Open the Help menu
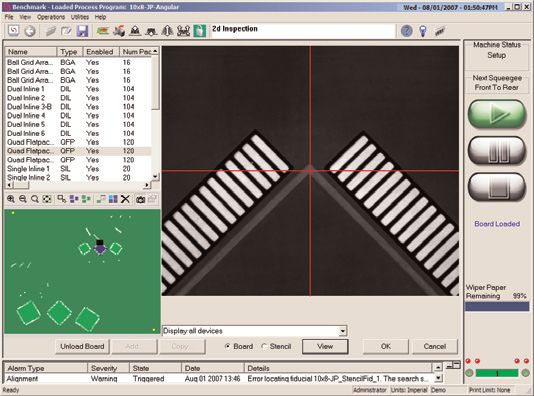 100,17
